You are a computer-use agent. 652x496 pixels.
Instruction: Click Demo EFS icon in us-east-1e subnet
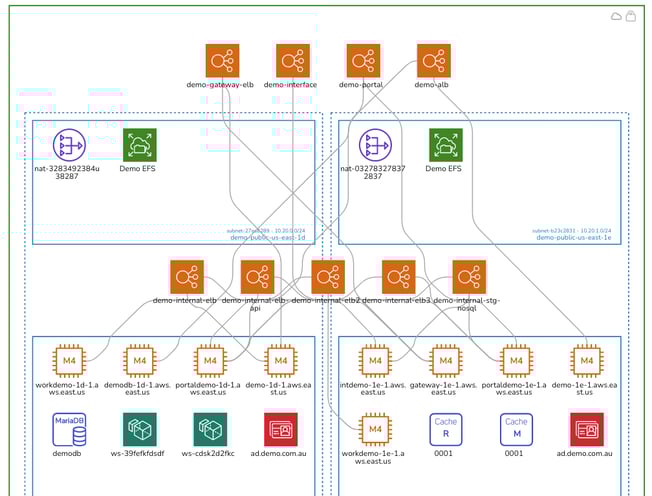click(445, 145)
